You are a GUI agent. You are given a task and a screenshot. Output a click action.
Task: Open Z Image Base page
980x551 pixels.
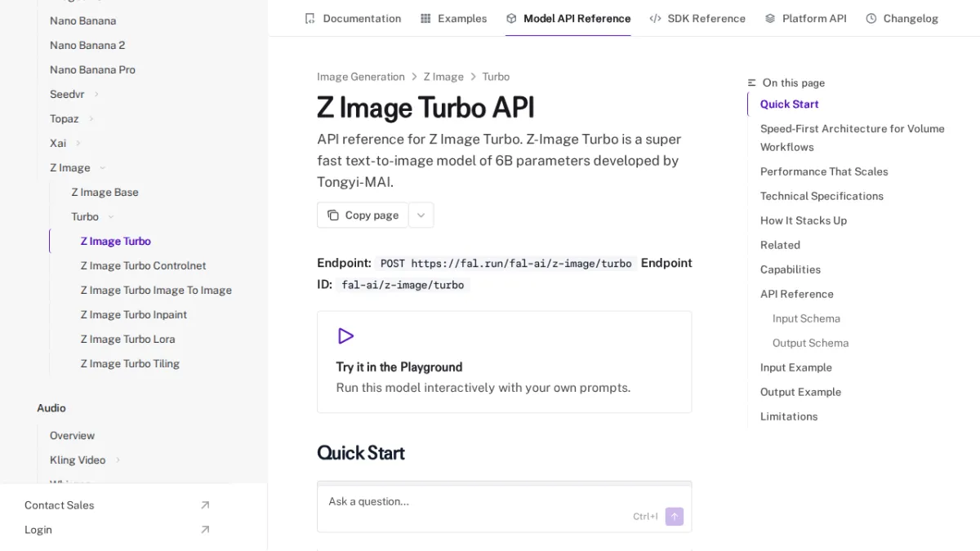105,192
